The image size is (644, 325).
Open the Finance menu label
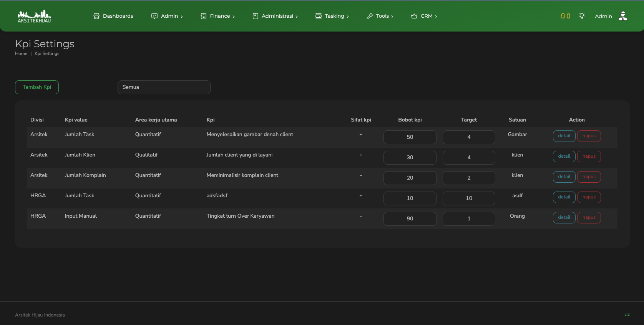click(220, 16)
